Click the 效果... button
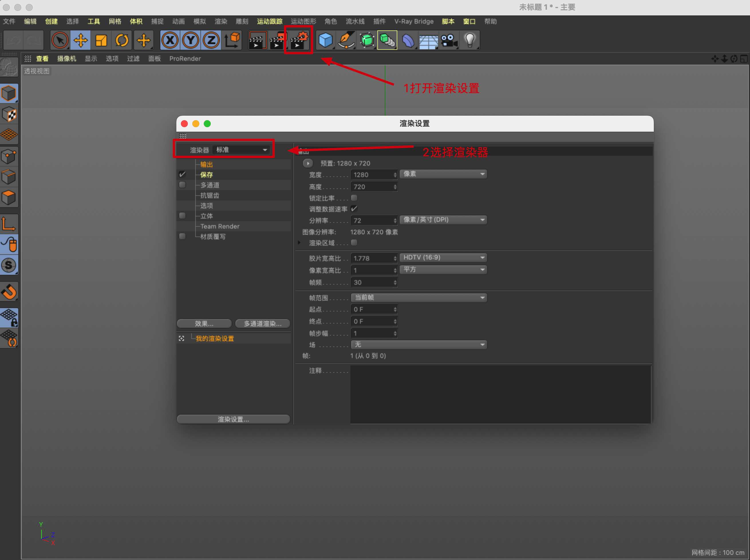This screenshot has width=750, height=560. pos(204,324)
